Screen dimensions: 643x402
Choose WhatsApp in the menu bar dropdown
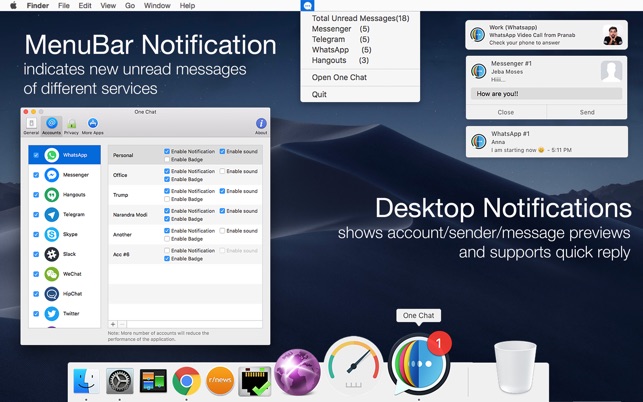(330, 50)
